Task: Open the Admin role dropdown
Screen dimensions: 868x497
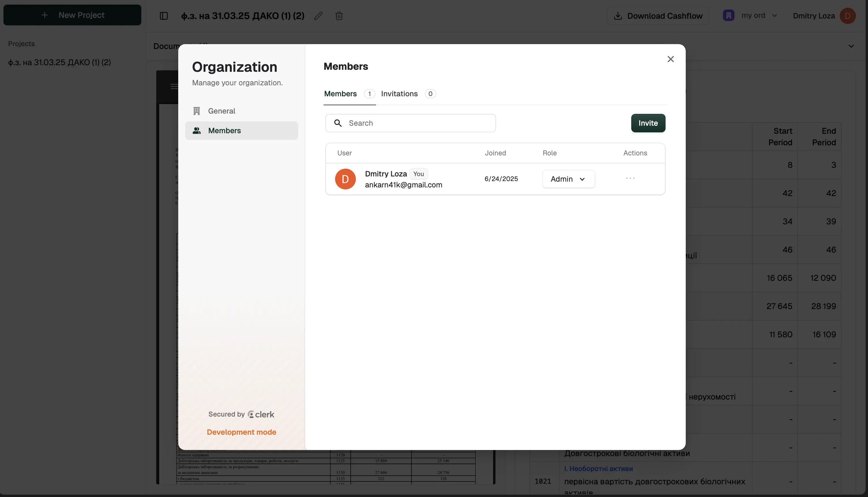Action: tap(568, 179)
